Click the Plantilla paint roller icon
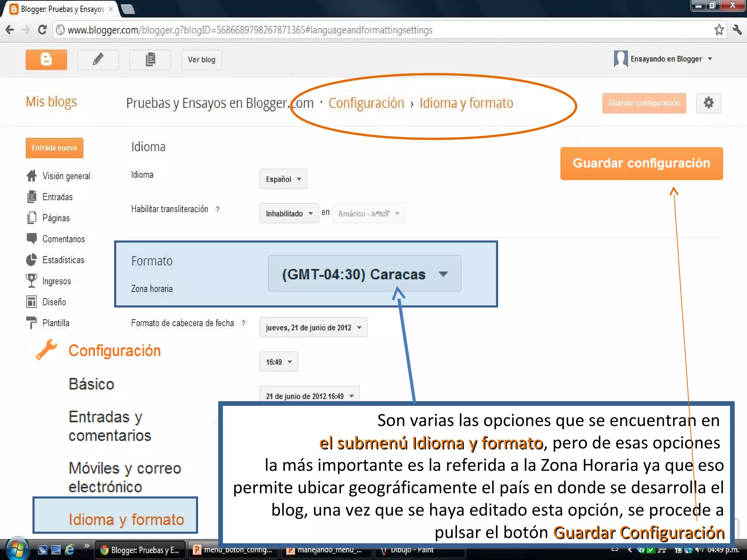 click(32, 323)
